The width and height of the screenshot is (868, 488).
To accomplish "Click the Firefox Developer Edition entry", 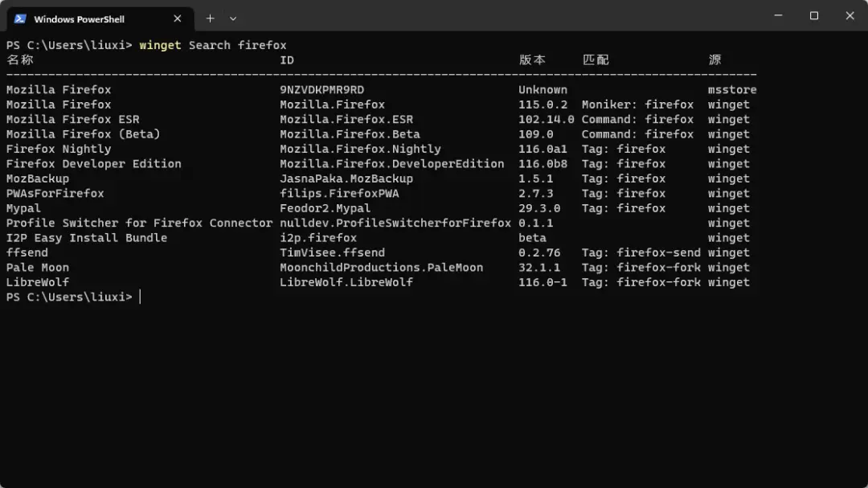I will 94,163.
